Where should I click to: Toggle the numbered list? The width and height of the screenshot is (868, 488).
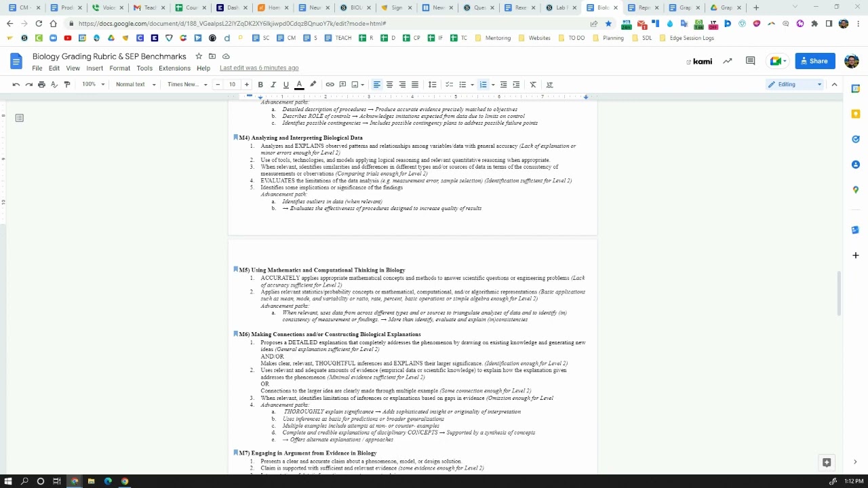point(483,85)
